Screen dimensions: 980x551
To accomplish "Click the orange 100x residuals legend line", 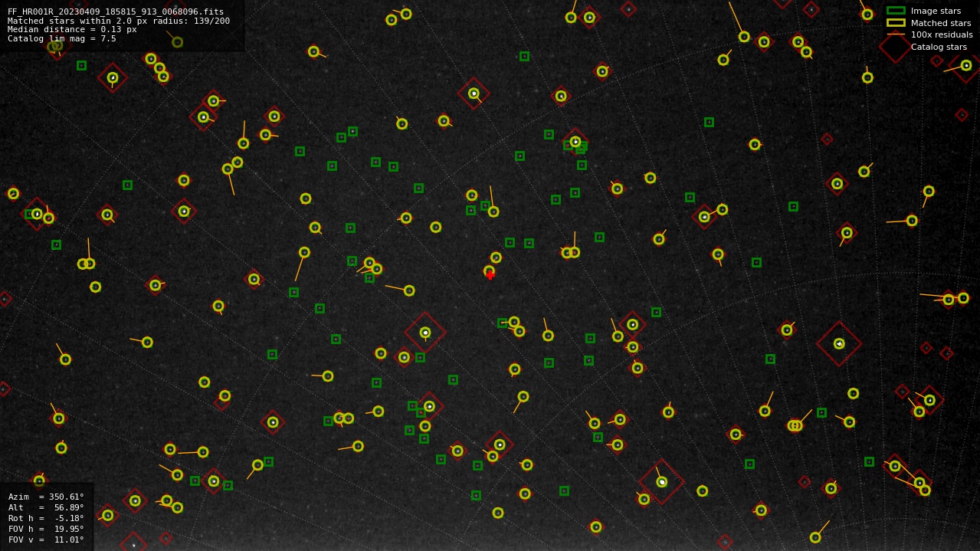I will point(896,34).
